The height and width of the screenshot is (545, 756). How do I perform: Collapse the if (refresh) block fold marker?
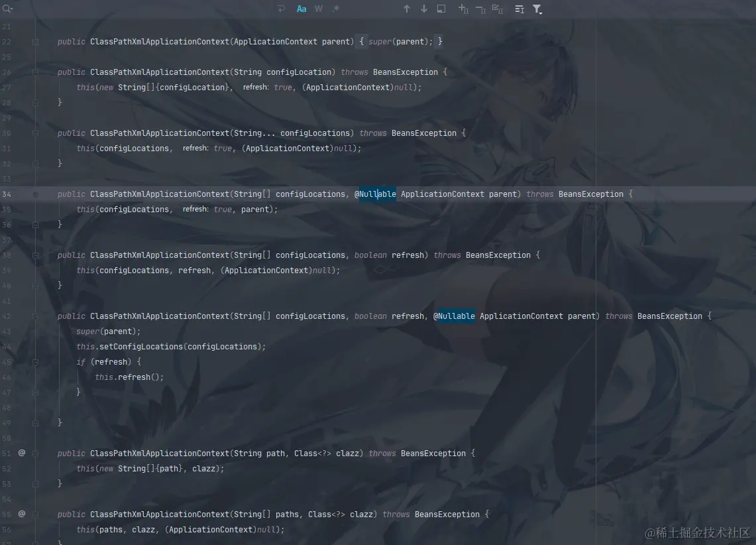pos(35,362)
